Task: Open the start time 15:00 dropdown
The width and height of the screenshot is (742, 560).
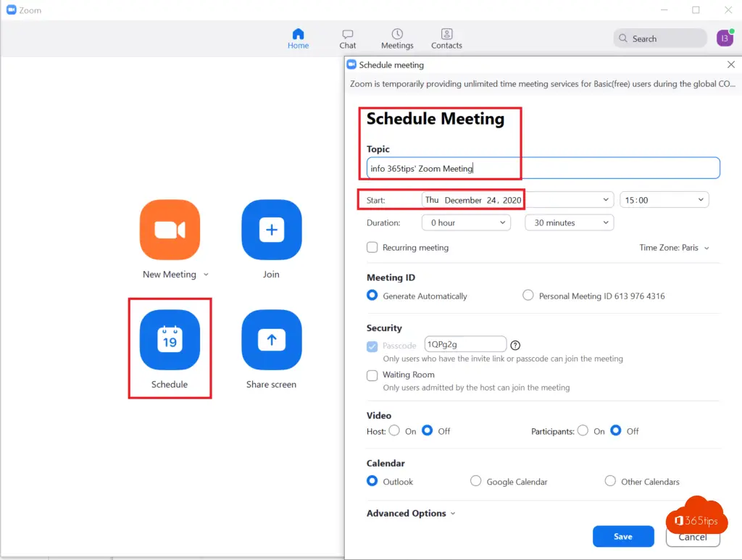Action: coord(664,200)
